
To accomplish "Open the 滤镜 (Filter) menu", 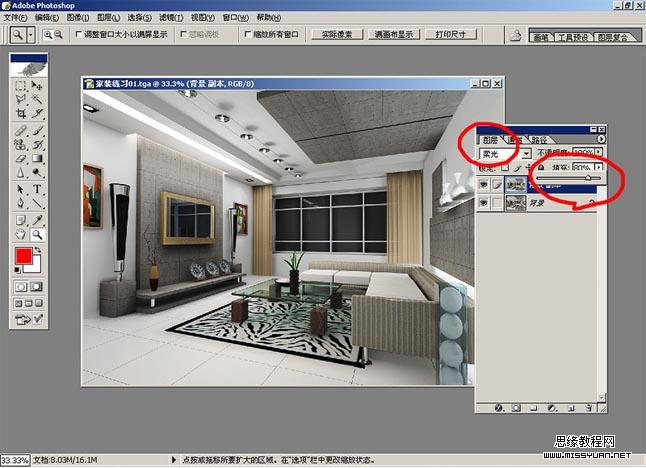I will pyautogui.click(x=171, y=18).
